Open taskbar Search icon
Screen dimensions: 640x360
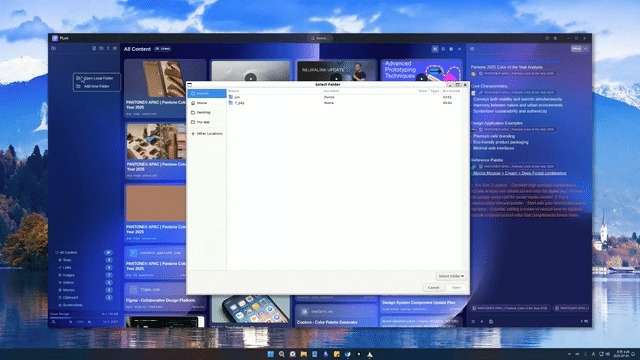[x=282, y=354]
